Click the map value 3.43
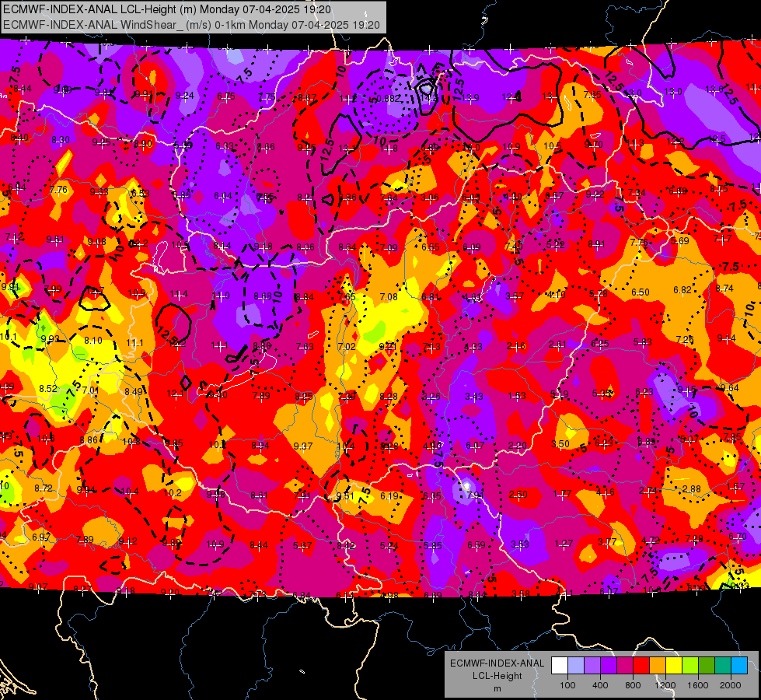 click(x=473, y=397)
